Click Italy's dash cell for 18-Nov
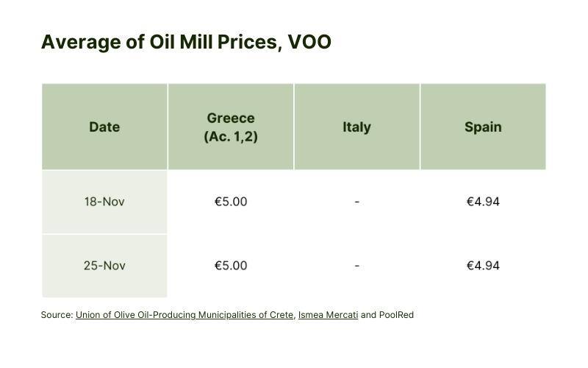The image size is (588, 368). point(356,202)
